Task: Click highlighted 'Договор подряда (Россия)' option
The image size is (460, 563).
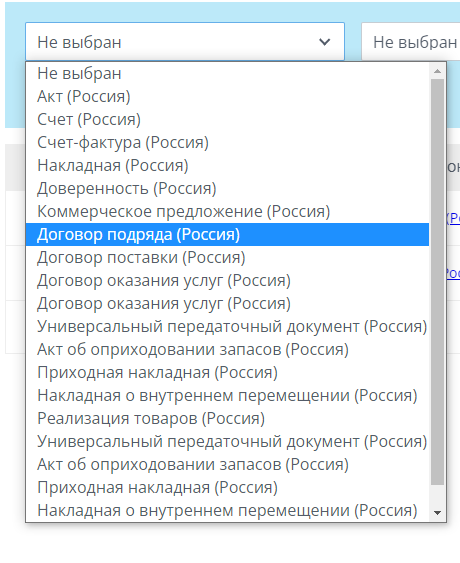Action: (x=227, y=234)
